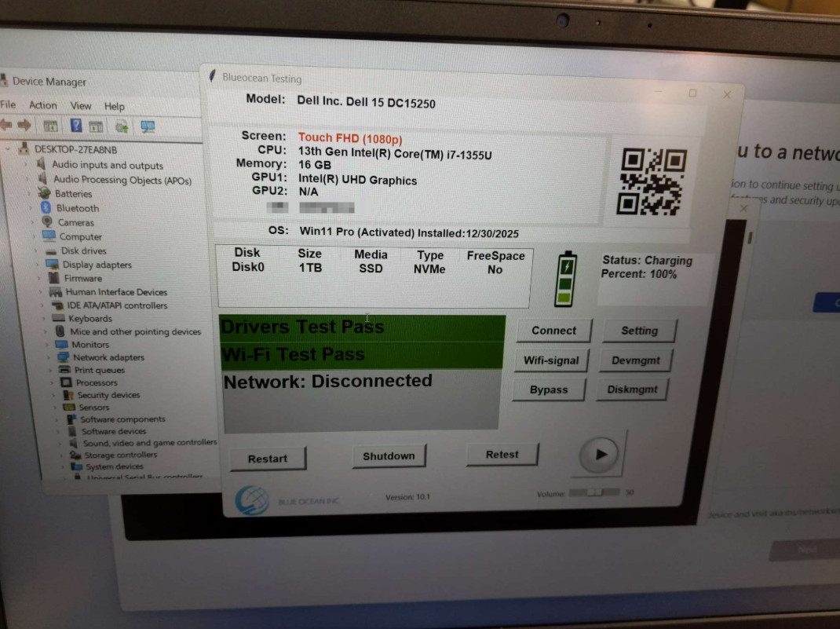Click the Network: Disconnected status
Screen dimensions: 840x629
point(328,381)
